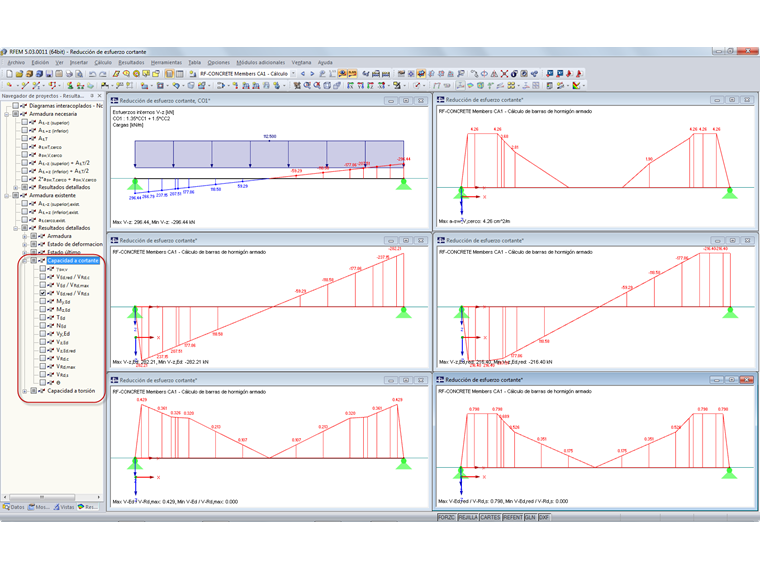Check the TEd checkbox

click(x=43, y=317)
